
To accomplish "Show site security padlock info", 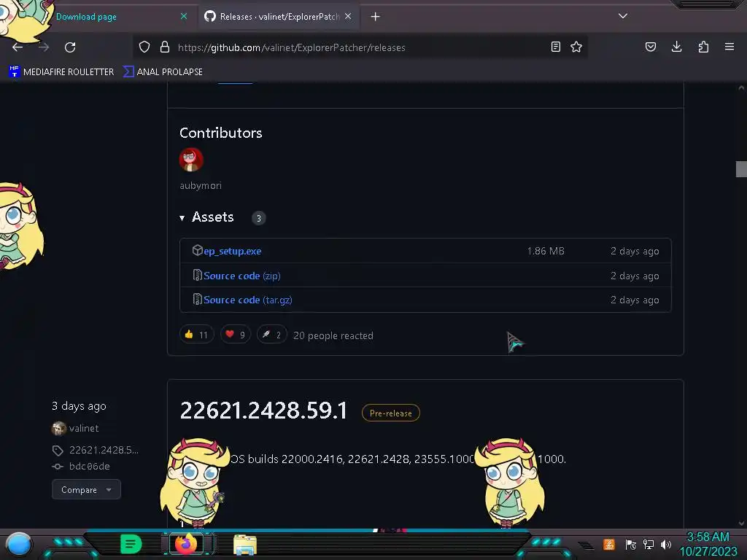I will (165, 47).
